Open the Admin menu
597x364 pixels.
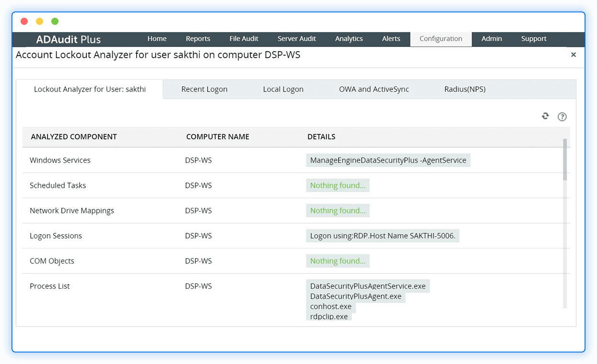[x=492, y=39]
